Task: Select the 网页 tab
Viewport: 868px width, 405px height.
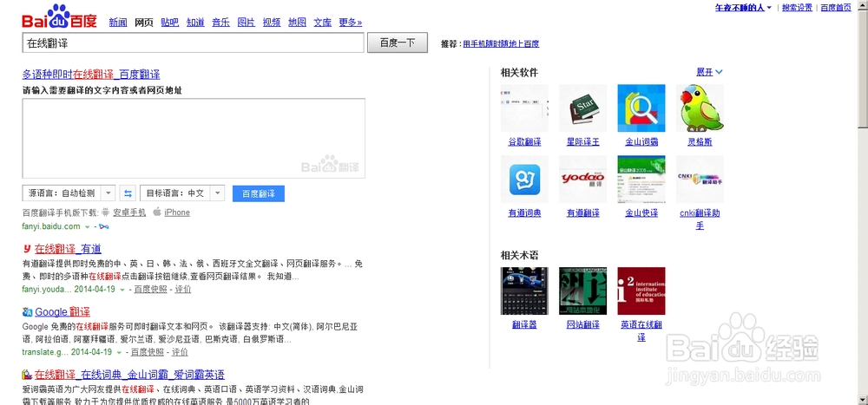Action: (144, 23)
